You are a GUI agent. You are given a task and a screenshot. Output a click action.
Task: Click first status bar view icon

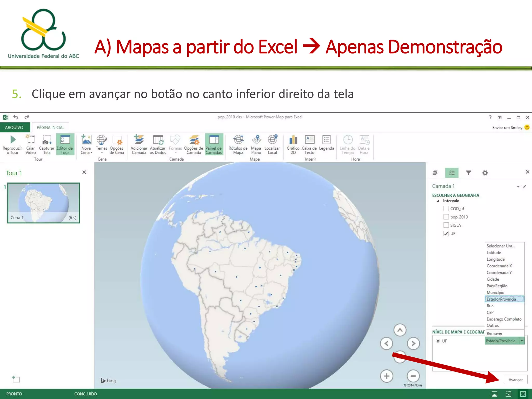(x=495, y=394)
